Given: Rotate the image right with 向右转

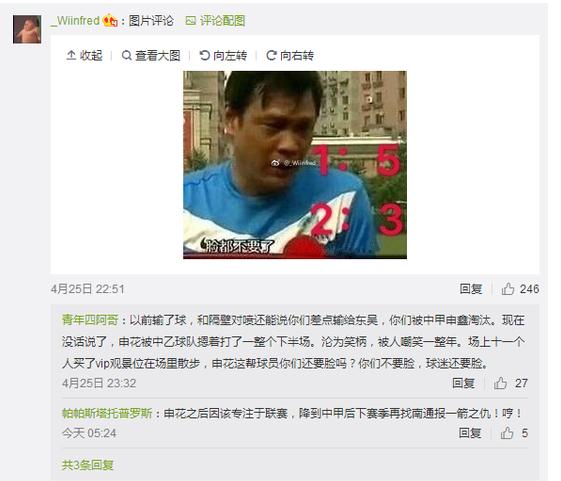Looking at the screenshot, I should (290, 55).
